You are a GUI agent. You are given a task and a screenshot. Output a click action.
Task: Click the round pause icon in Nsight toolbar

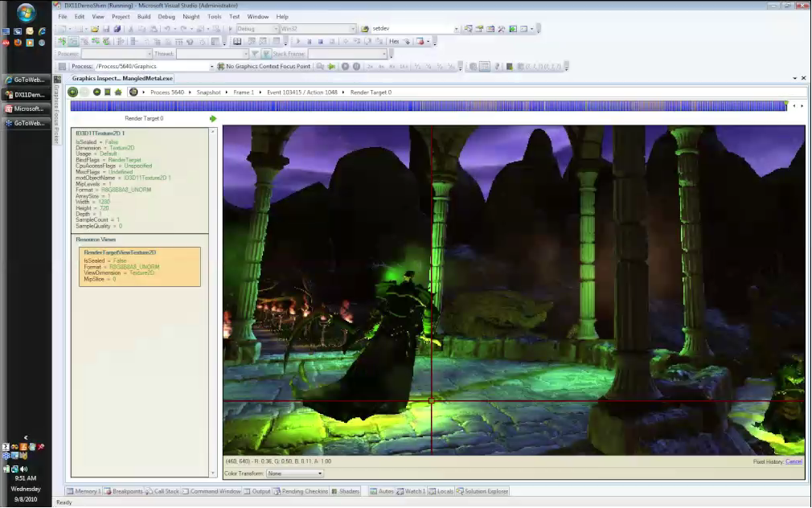[x=356, y=66]
